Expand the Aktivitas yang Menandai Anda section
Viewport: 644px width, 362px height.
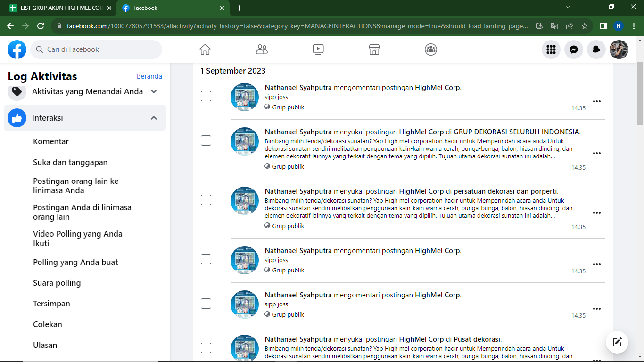(x=154, y=91)
